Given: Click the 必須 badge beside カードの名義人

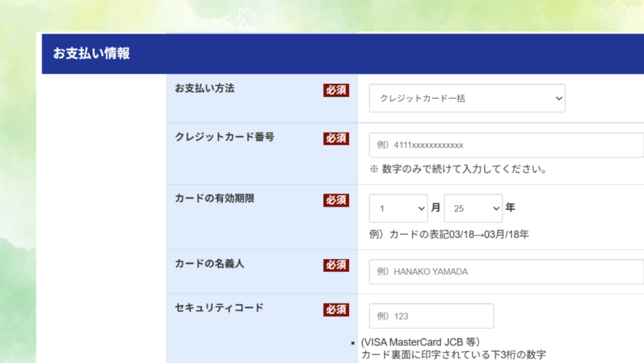Looking at the screenshot, I should point(336,265).
